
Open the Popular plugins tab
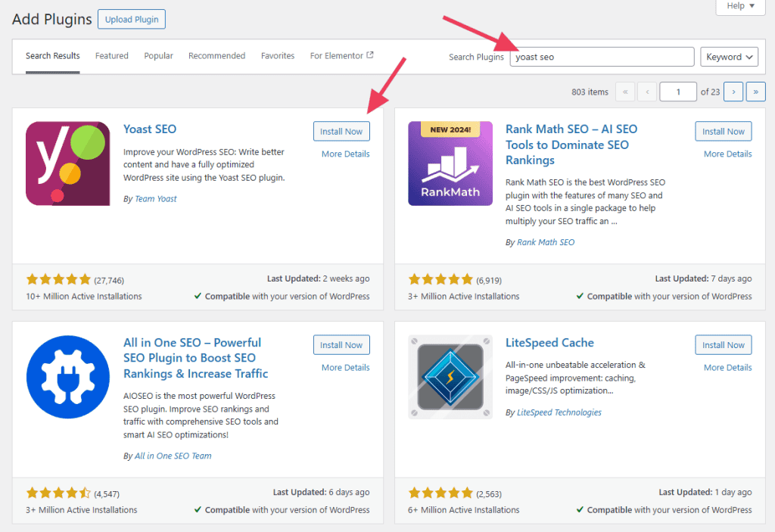(x=159, y=56)
